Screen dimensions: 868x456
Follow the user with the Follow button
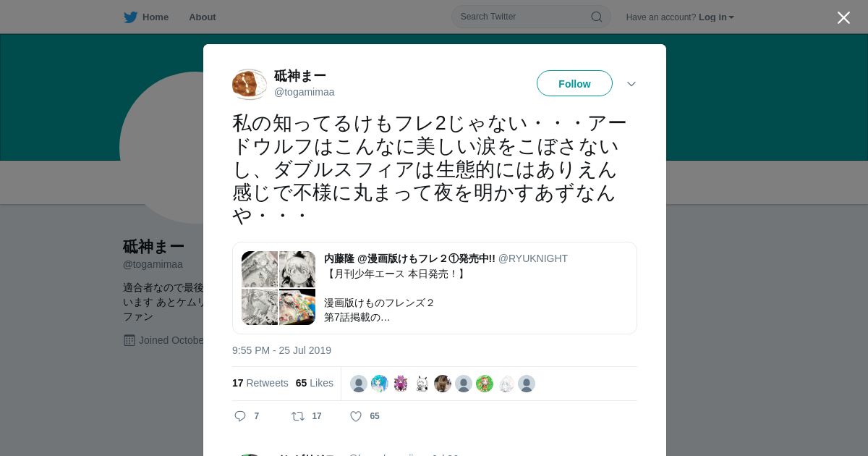pyautogui.click(x=574, y=83)
